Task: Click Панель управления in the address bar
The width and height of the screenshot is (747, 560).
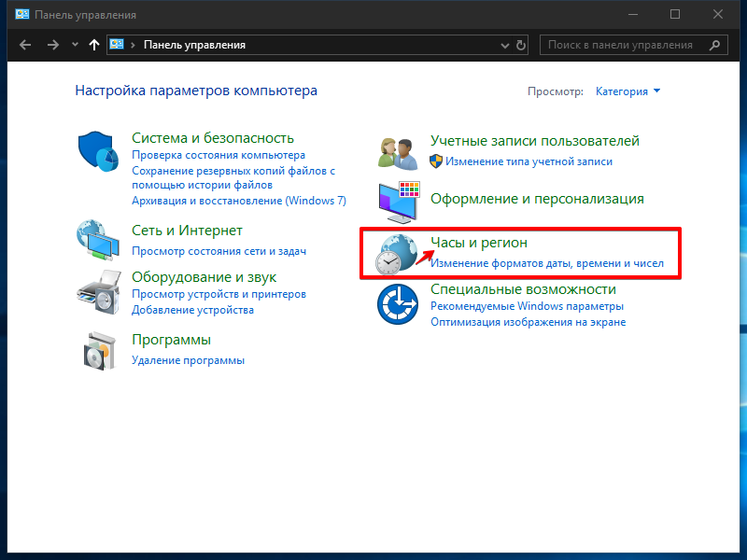Action: [x=194, y=45]
